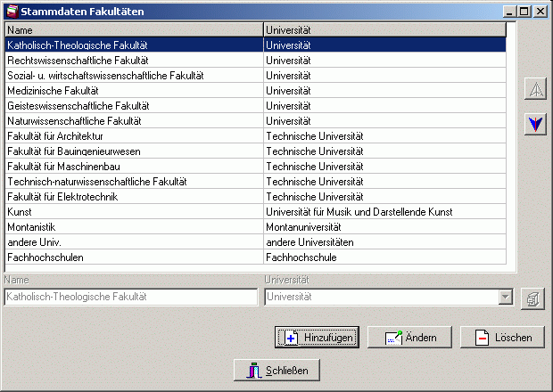553x392 pixels.
Task: Click into the Name input field
Action: [x=131, y=297]
